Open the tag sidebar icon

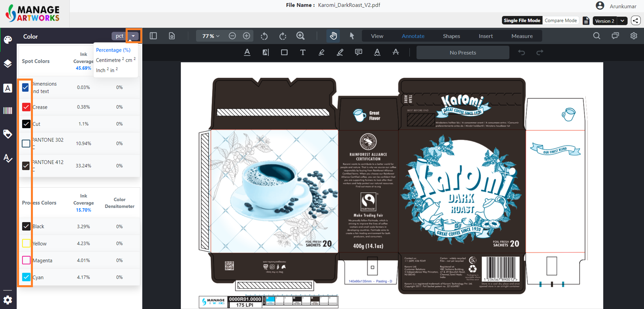click(x=8, y=134)
